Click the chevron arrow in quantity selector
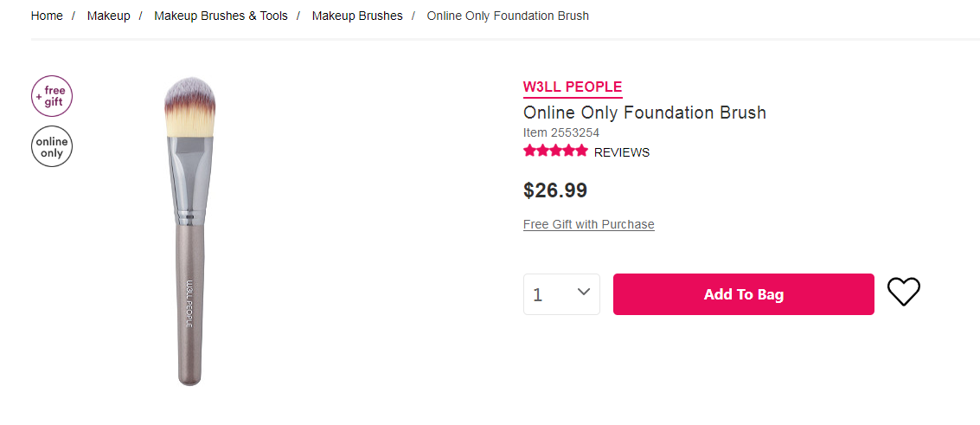Screen dimensions: 980x425 coord(584,292)
